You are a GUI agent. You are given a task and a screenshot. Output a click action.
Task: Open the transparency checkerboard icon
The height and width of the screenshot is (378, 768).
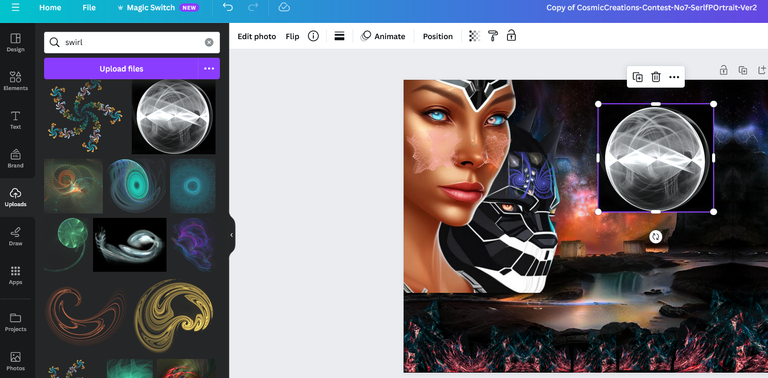(x=474, y=36)
